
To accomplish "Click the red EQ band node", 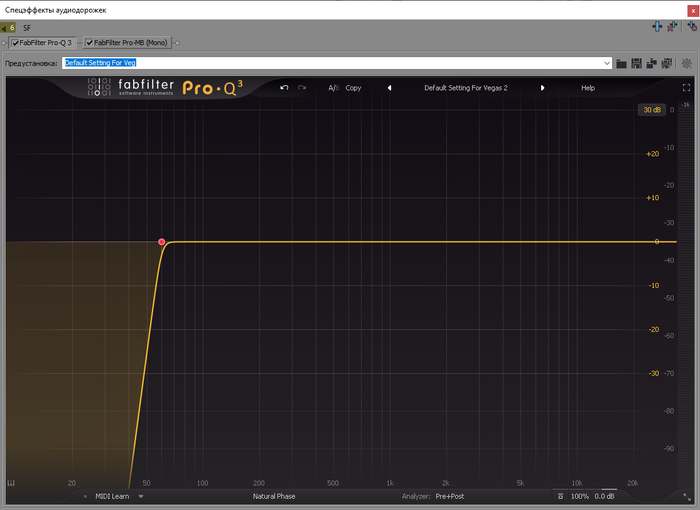I will 161,242.
